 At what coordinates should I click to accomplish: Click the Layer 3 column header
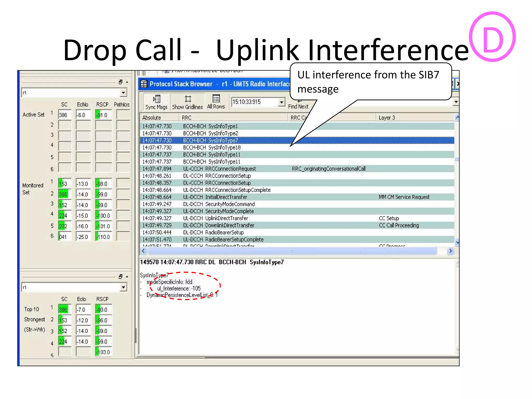[x=415, y=118]
